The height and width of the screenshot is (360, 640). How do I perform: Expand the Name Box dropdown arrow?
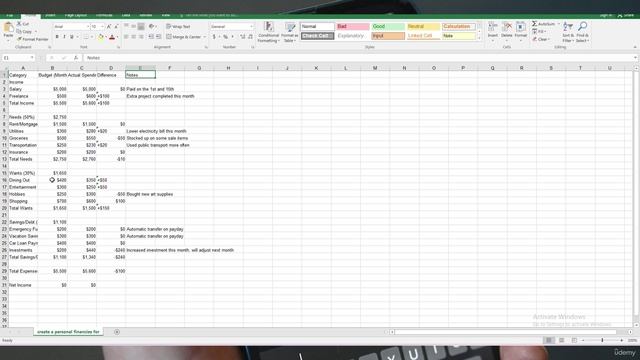point(32,58)
